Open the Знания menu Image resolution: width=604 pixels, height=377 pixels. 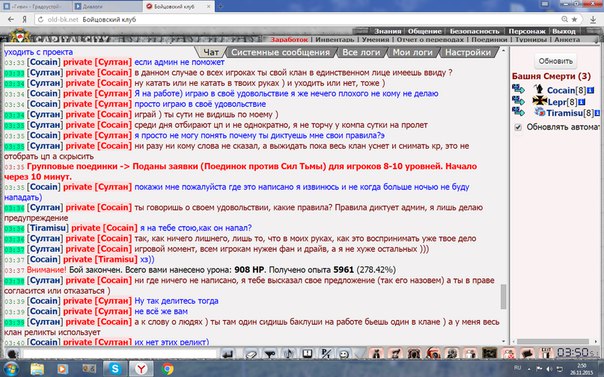(x=388, y=31)
